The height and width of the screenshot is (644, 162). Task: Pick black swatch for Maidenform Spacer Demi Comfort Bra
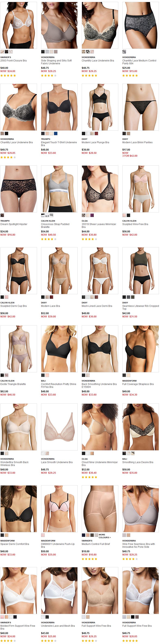(2, 535)
